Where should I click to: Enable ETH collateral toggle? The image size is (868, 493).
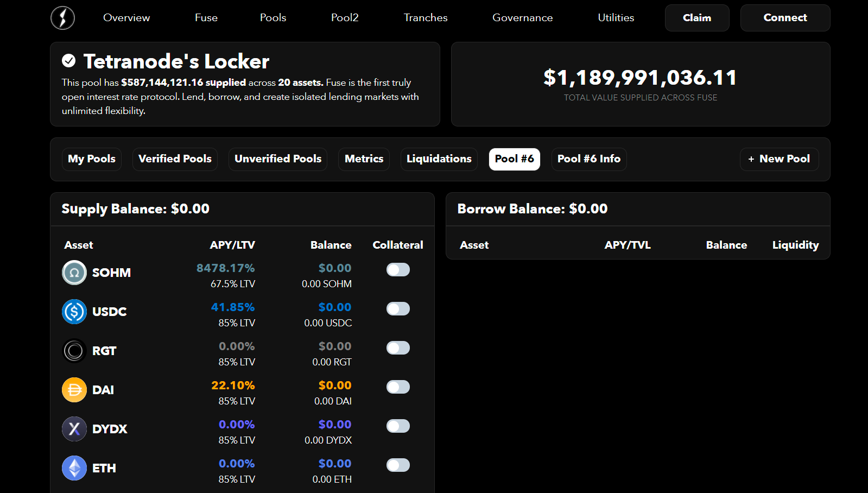(x=398, y=465)
